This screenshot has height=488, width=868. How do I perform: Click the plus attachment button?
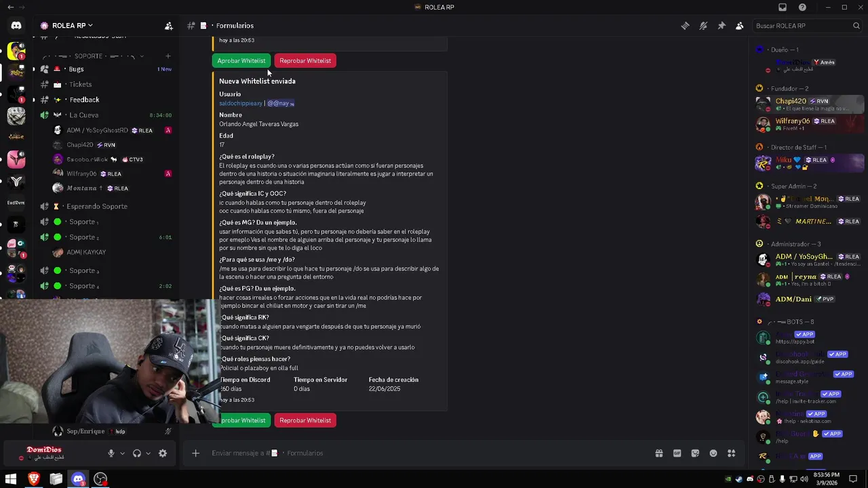point(195,453)
